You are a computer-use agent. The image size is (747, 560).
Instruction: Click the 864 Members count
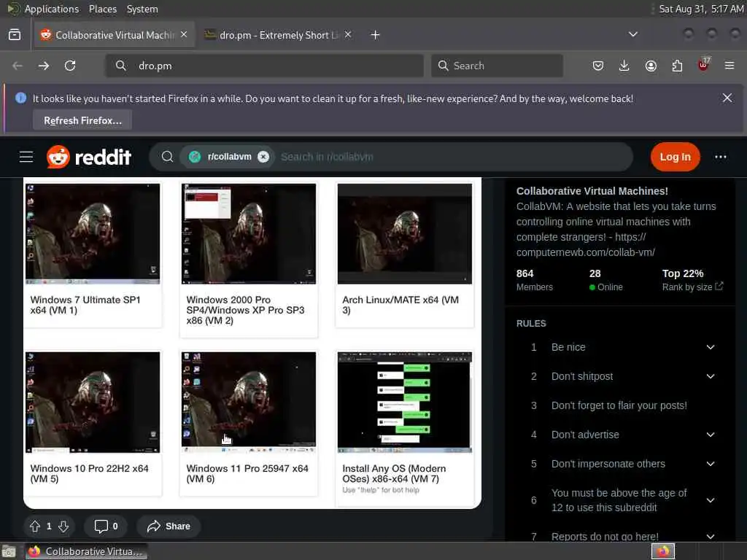[x=535, y=280]
